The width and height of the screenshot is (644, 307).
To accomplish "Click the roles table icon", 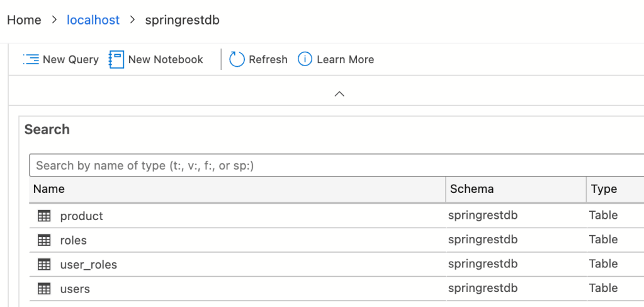I will (x=44, y=240).
